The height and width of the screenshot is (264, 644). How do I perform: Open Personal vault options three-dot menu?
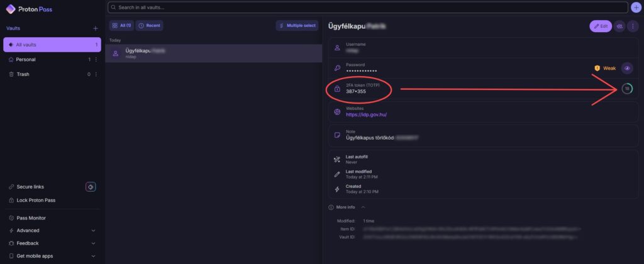(96, 59)
